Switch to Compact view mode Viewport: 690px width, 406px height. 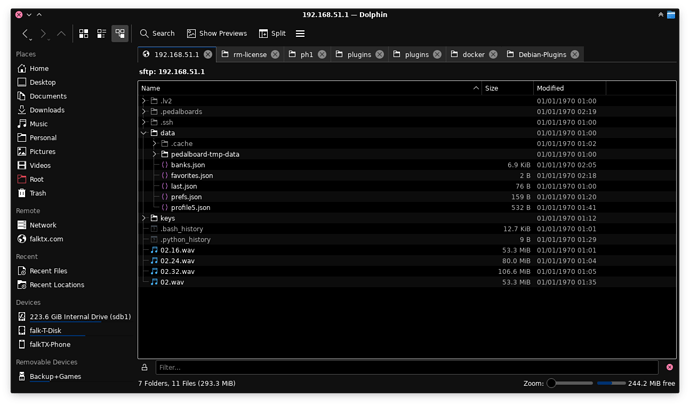point(102,33)
